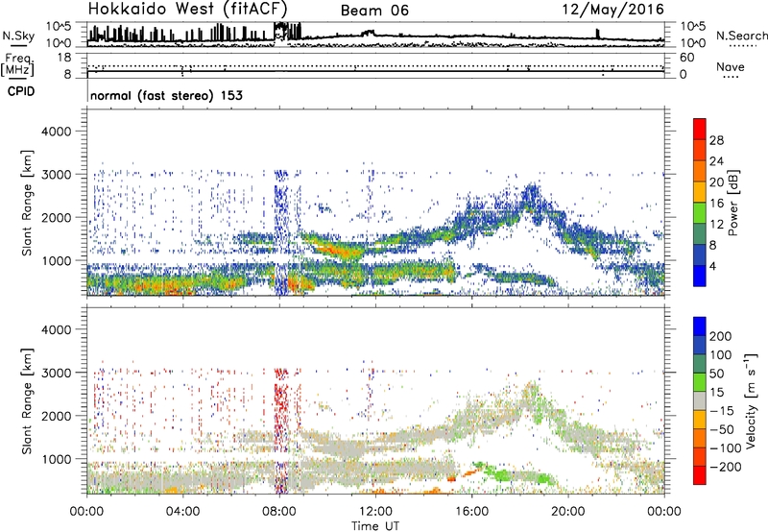Click the "Time UT" axis label
The width and height of the screenshot is (768, 532).
pos(375,526)
